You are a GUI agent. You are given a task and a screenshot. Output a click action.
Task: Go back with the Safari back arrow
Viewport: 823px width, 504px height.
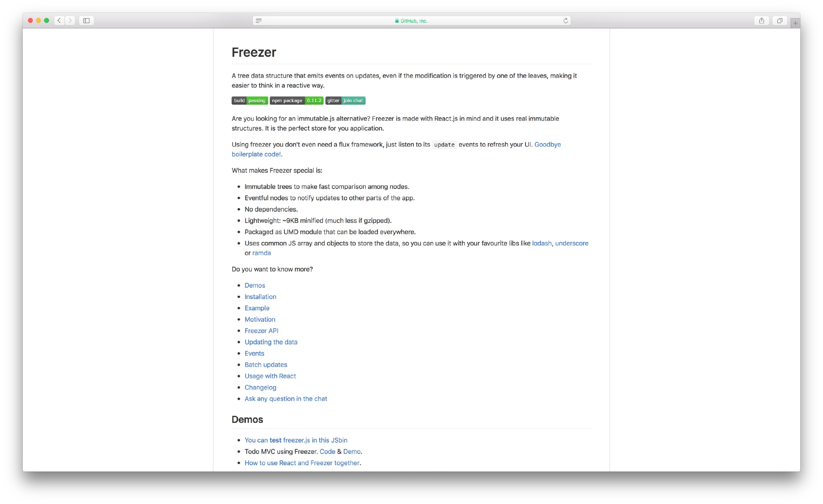[x=59, y=20]
